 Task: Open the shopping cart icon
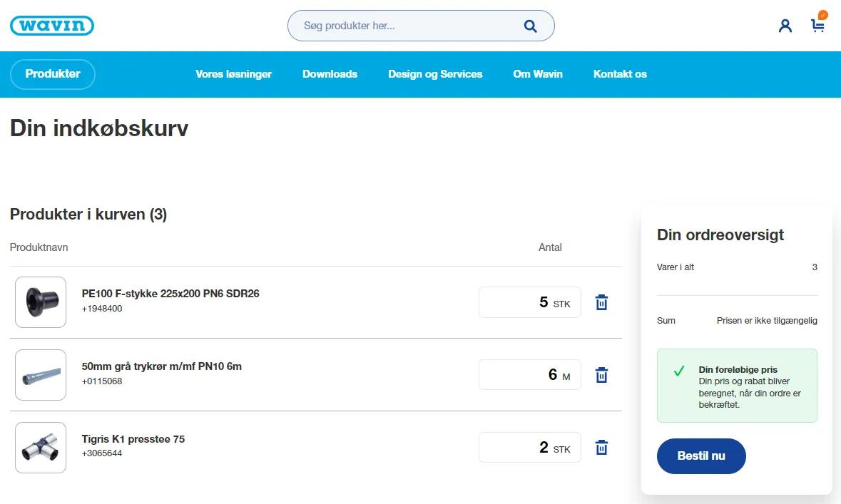point(817,25)
